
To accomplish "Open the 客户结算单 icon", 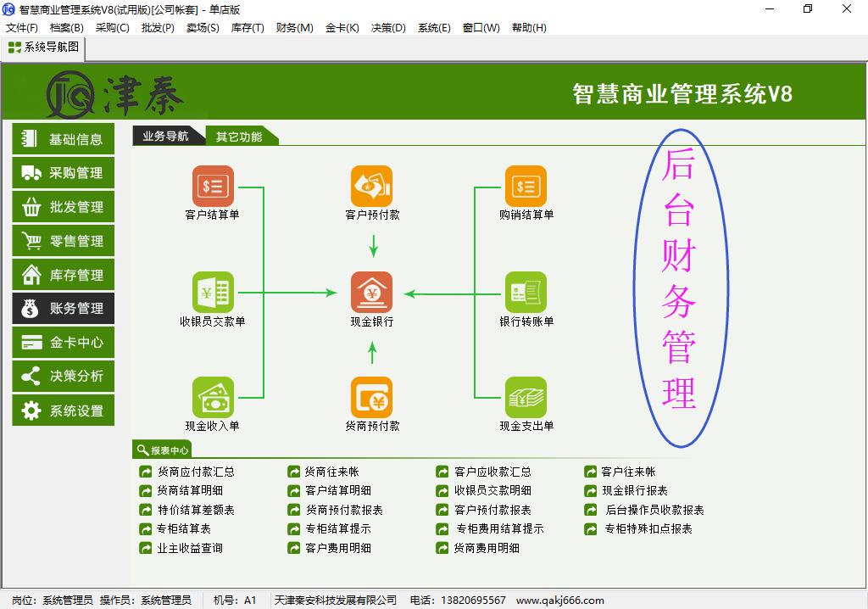I will pyautogui.click(x=213, y=186).
